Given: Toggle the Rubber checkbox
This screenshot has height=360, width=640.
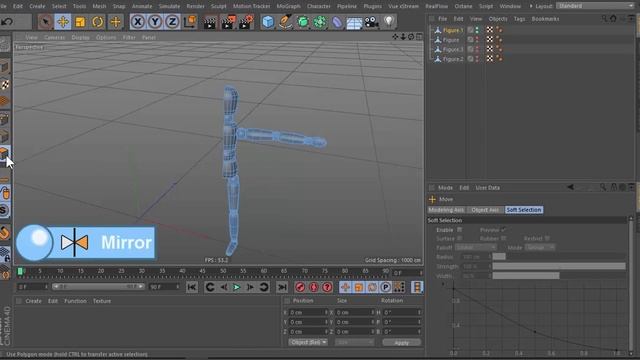Looking at the screenshot, I should pos(504,238).
